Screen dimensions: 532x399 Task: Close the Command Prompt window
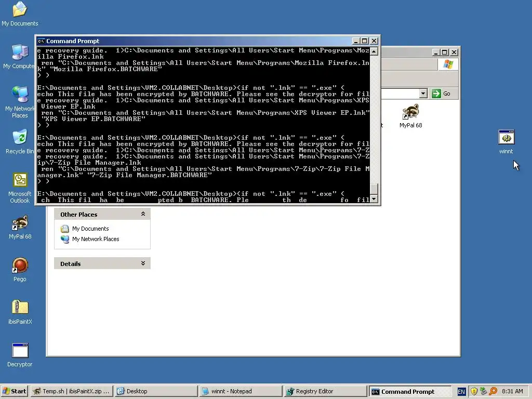pos(374,41)
